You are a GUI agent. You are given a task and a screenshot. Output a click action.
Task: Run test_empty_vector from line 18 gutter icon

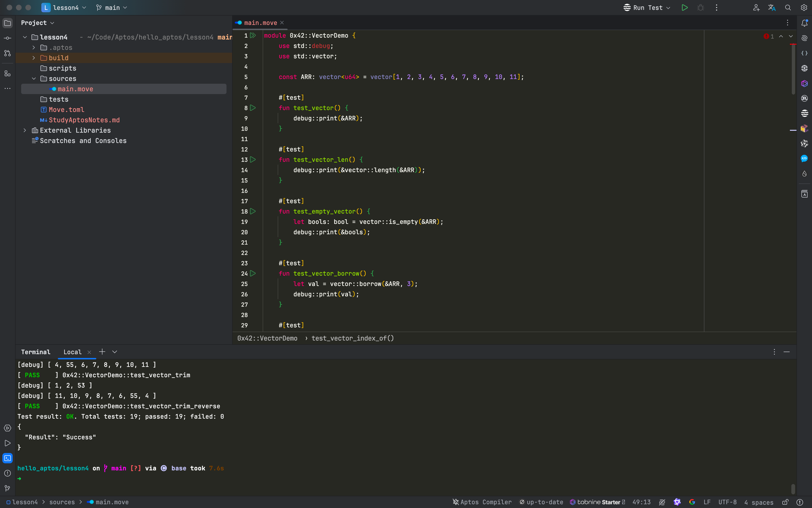[253, 211]
